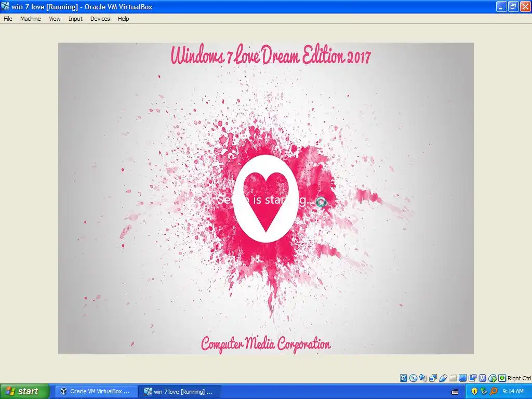Screen dimensions: 532x399
Task: Click the yellow security shield tray icon
Action: 474,391
